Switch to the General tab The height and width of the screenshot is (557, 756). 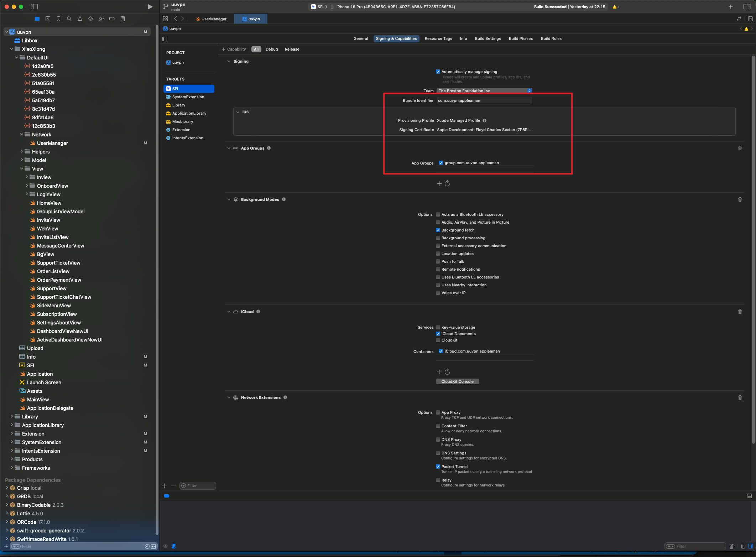[361, 38]
